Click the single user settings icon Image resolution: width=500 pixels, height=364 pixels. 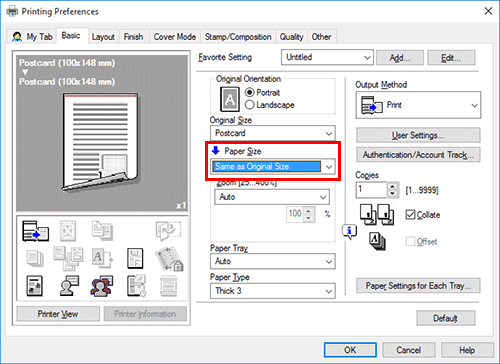coord(69,286)
